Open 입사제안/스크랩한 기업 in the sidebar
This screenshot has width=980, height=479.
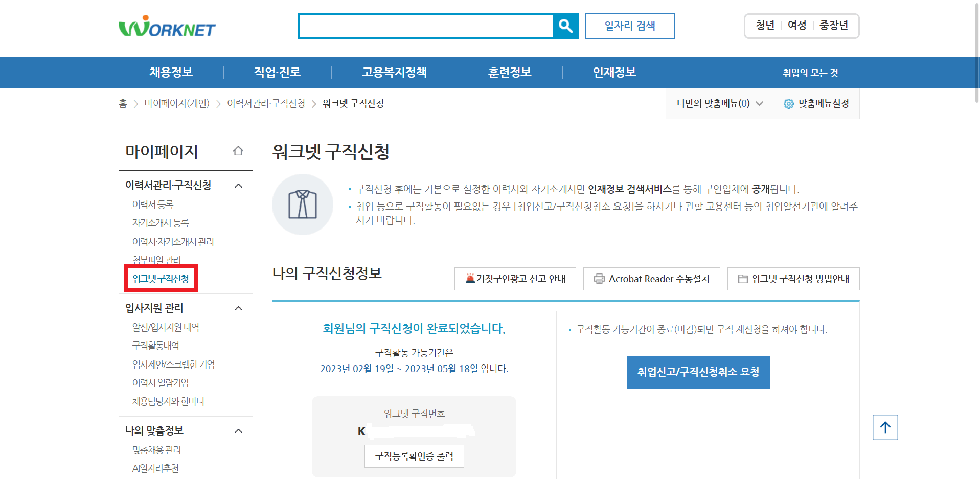[x=173, y=364]
